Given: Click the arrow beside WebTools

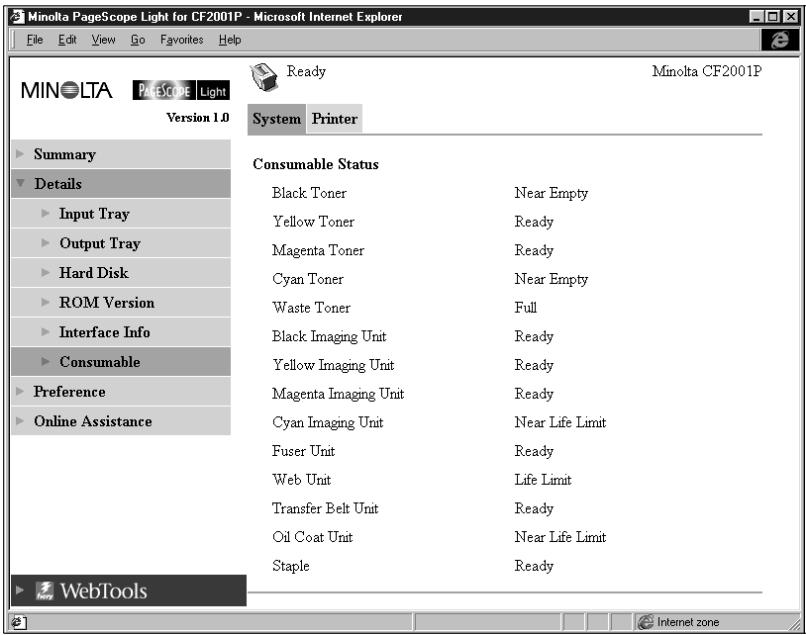Looking at the screenshot, I should 20,590.
